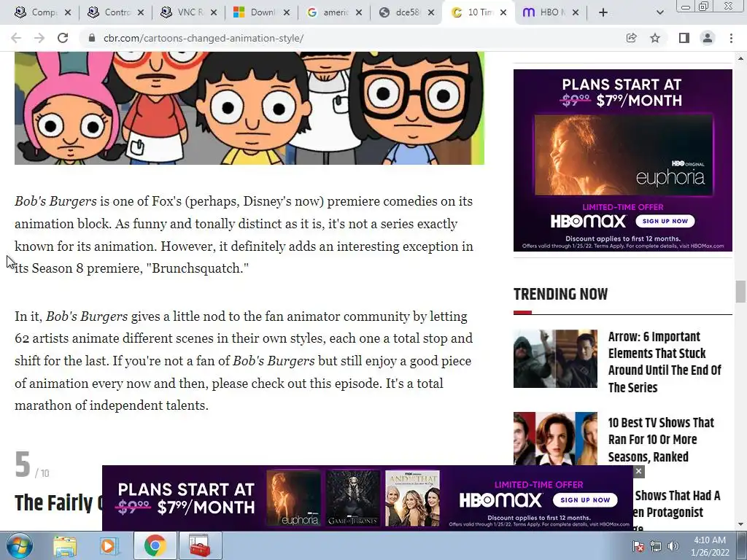Expand the tab search dropdown
Image resolution: width=747 pixels, height=560 pixels.
659,12
